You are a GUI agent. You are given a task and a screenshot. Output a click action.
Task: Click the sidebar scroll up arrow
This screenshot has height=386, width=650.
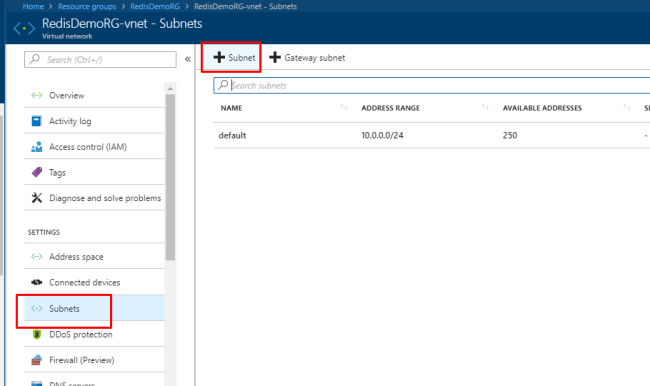(170, 89)
